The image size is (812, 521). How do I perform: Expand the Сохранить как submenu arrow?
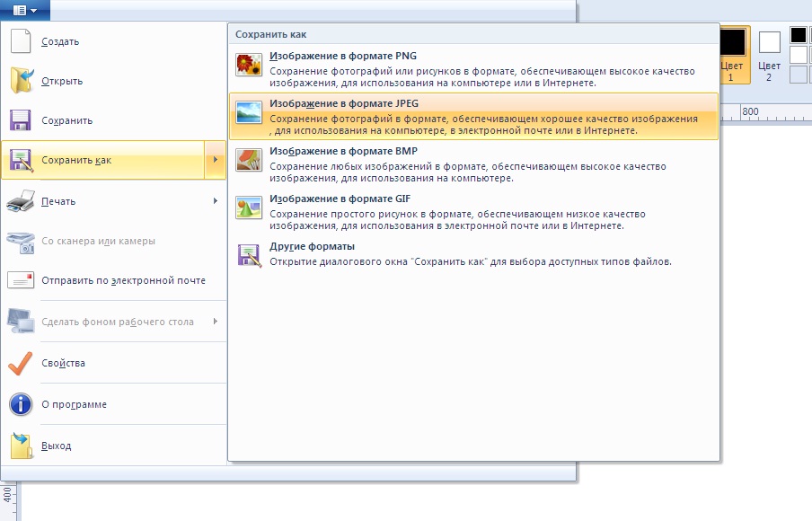pos(215,160)
